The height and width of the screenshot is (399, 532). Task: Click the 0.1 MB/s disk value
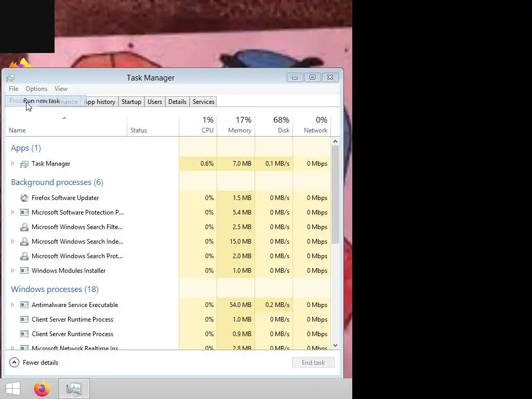click(x=277, y=164)
